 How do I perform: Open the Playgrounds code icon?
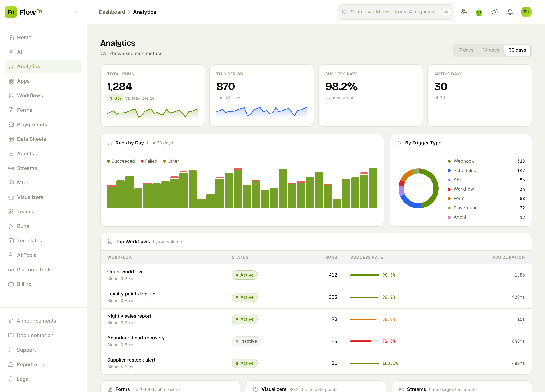pos(11,124)
